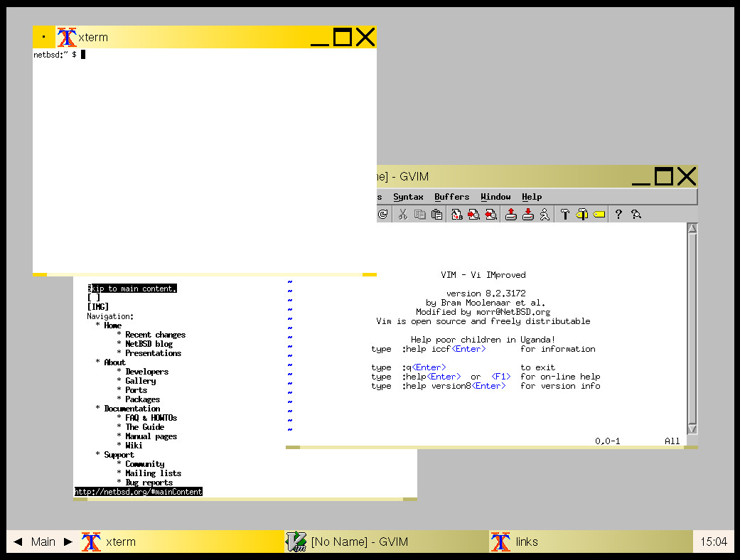740x560 pixels.
Task: Open the Buffers menu in GVIM
Action: pyautogui.click(x=451, y=197)
